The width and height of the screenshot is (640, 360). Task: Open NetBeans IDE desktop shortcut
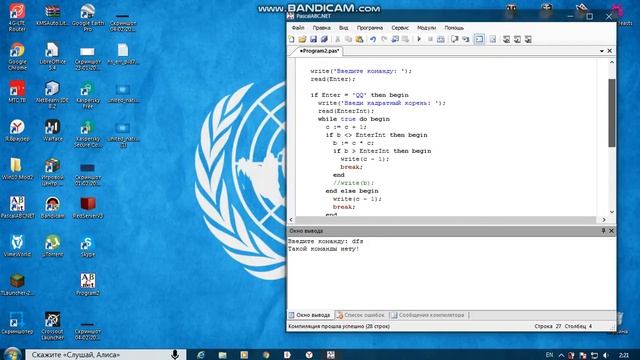pyautogui.click(x=52, y=95)
